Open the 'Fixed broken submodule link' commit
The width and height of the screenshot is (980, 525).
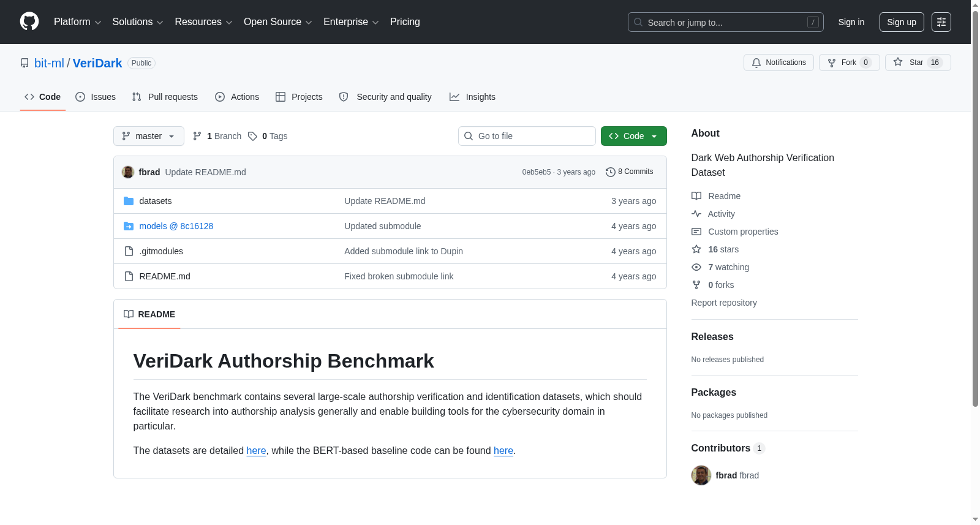tap(399, 276)
